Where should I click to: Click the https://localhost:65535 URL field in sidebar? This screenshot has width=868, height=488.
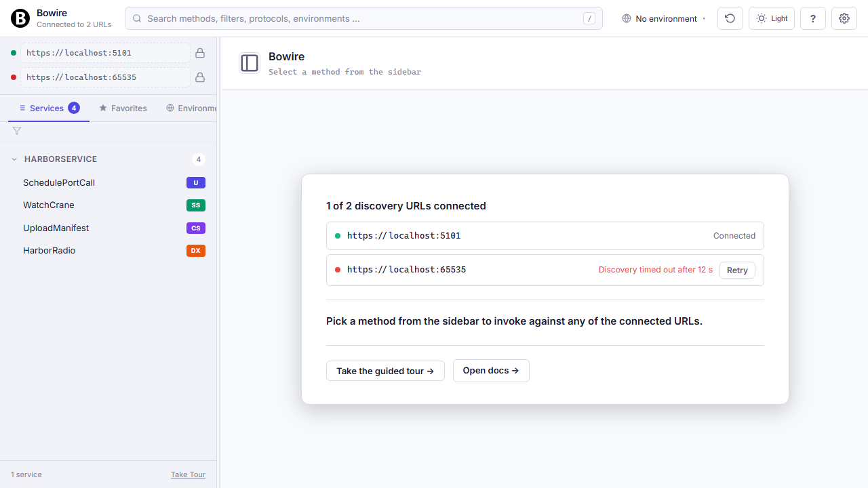point(105,77)
